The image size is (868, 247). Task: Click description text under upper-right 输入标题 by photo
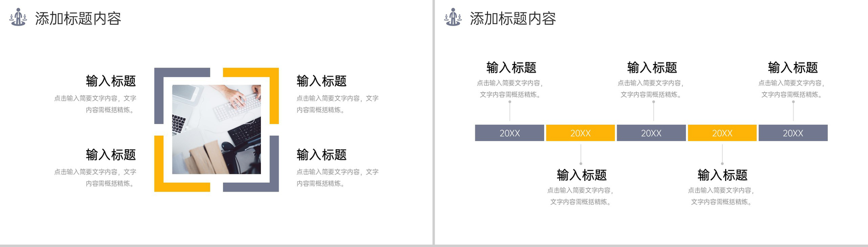click(337, 104)
